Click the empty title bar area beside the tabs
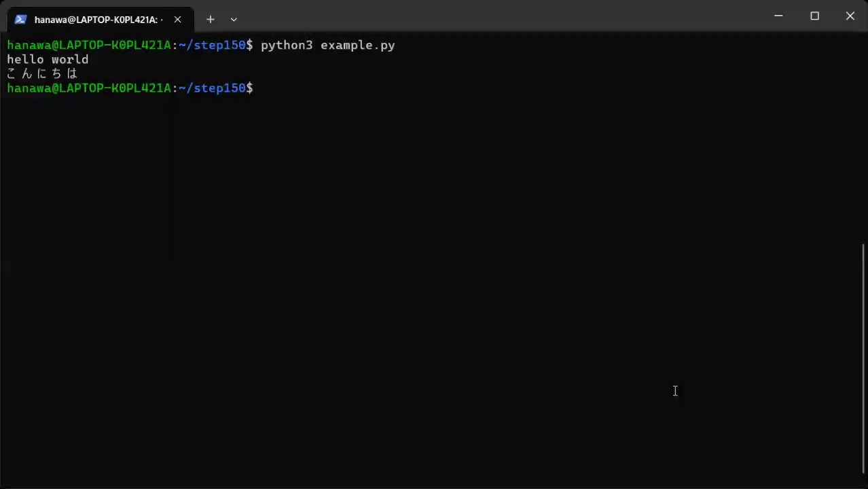Screen dimensions: 868x489 pos(503,16)
